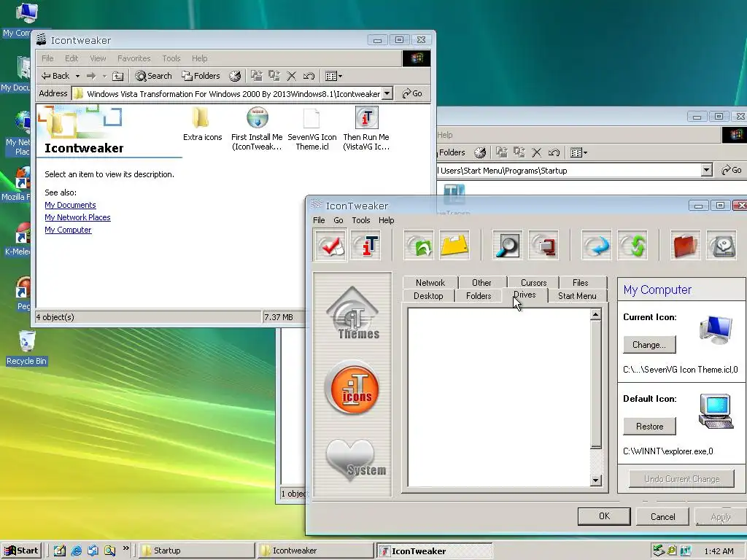Open the File menu in IconTweaker
The height and width of the screenshot is (560, 747).
pyautogui.click(x=319, y=220)
